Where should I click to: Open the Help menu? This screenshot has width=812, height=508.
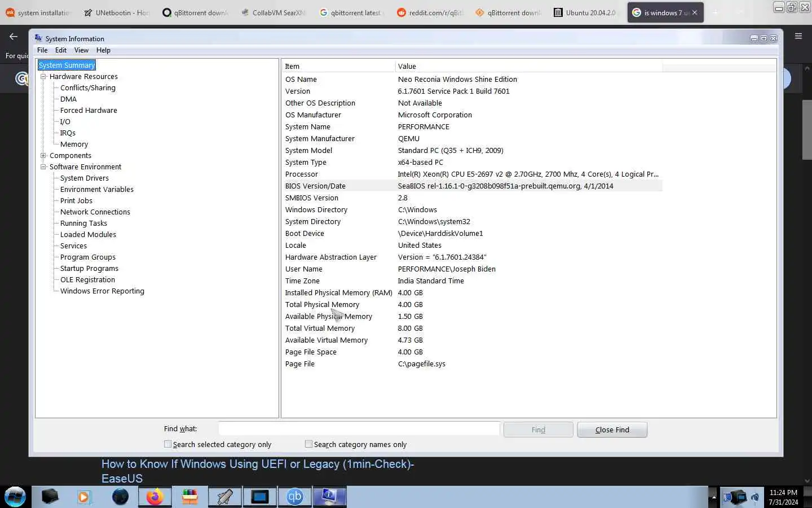(103, 50)
